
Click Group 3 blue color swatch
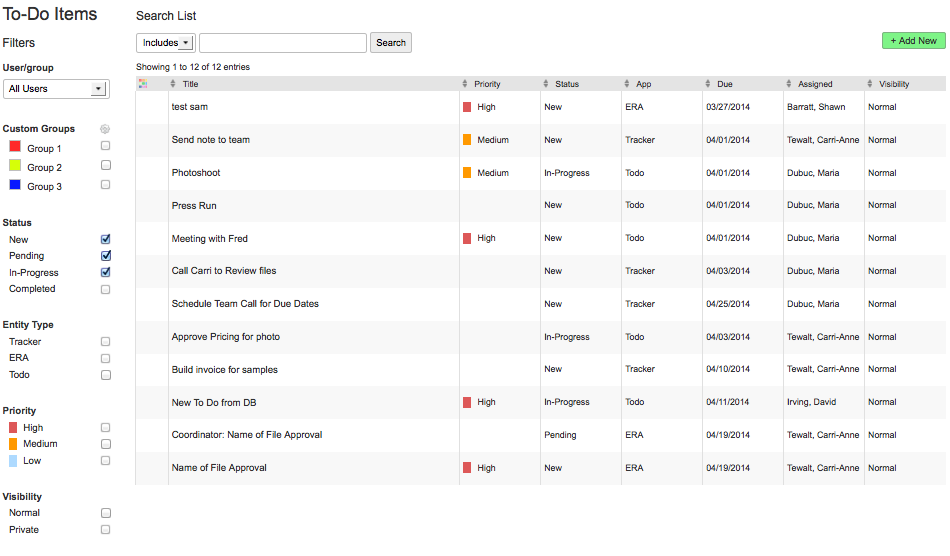click(15, 185)
